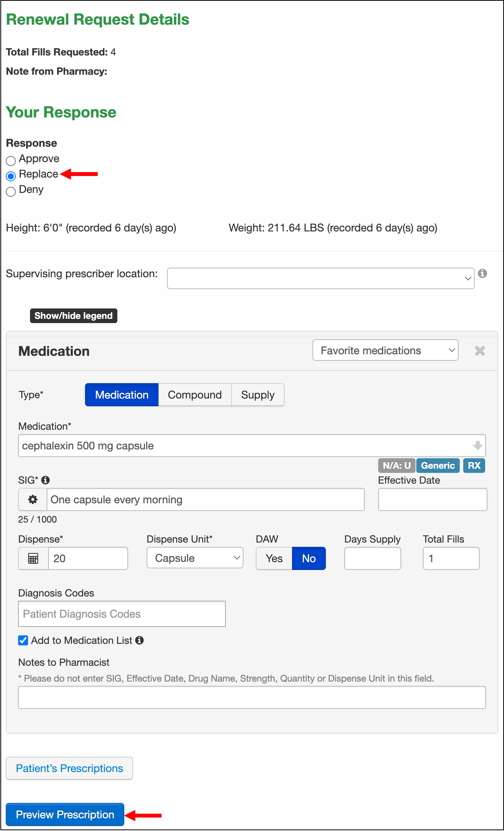Set DAW toggle to Yes

pos(274,558)
